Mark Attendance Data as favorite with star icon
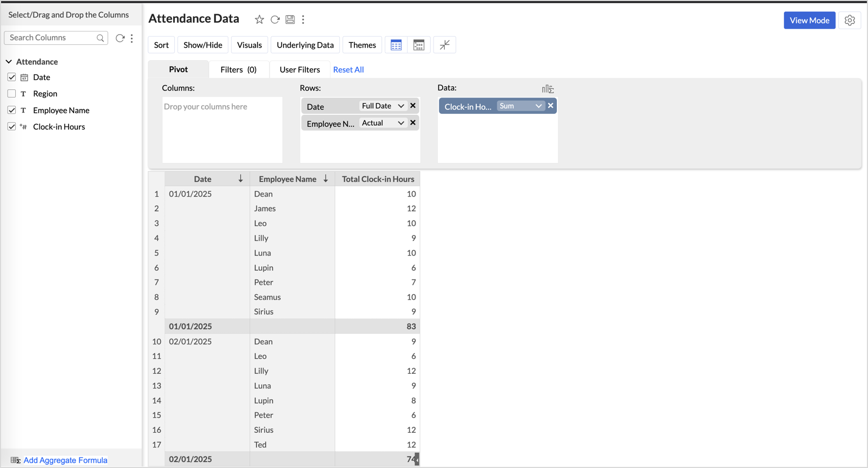868x468 pixels. click(259, 20)
